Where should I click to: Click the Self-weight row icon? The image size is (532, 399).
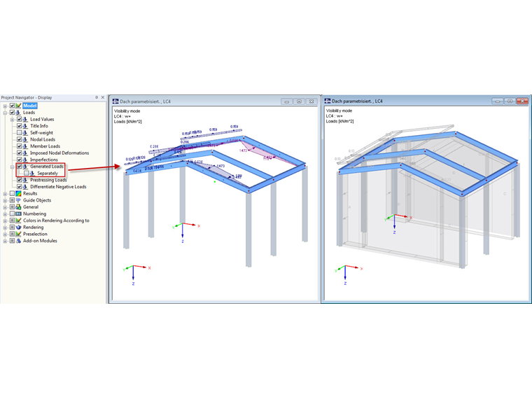[x=25, y=133]
